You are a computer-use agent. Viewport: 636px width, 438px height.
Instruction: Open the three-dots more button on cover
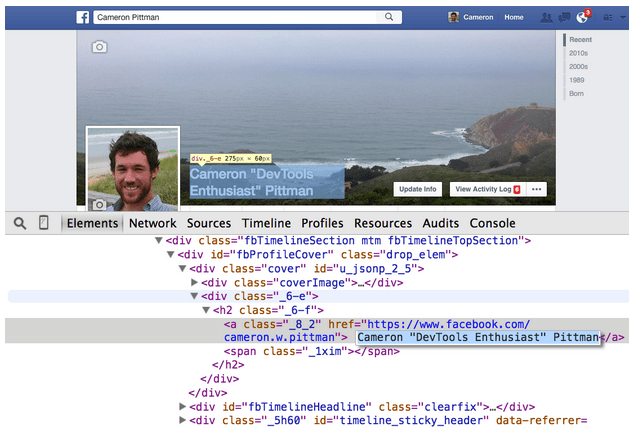[537, 189]
